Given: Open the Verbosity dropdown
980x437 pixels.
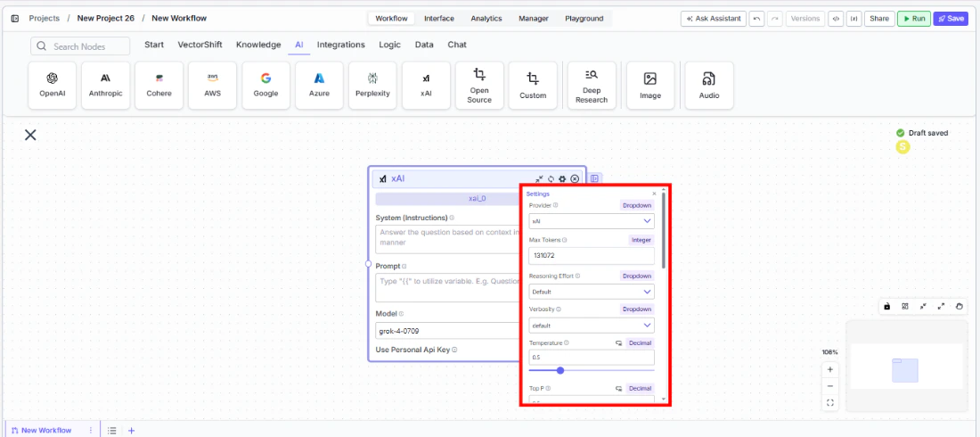Looking at the screenshot, I should tap(592, 326).
